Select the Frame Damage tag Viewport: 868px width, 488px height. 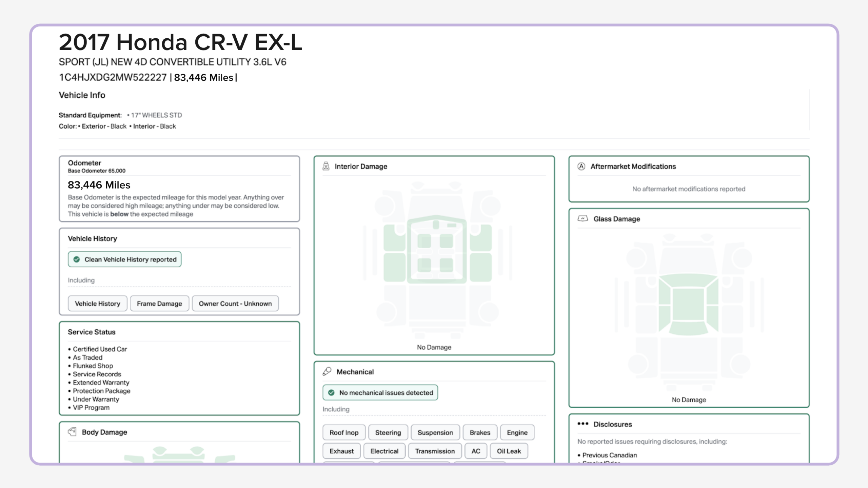159,304
